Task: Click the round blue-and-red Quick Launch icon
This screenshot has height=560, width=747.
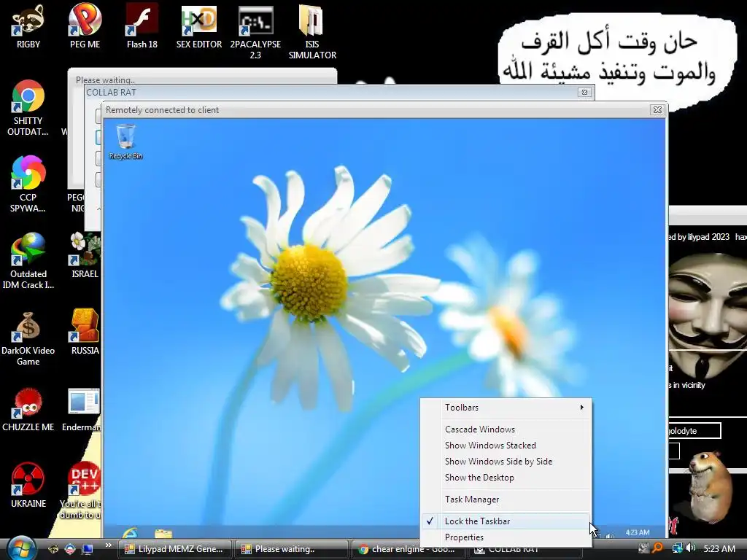Action: (70, 548)
